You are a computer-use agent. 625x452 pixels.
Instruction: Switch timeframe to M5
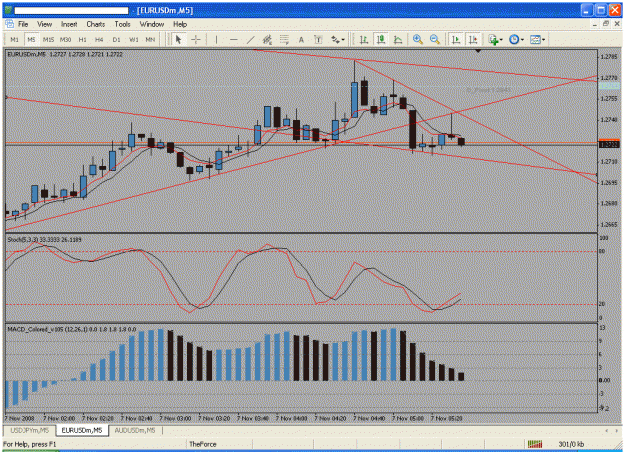click(x=31, y=39)
